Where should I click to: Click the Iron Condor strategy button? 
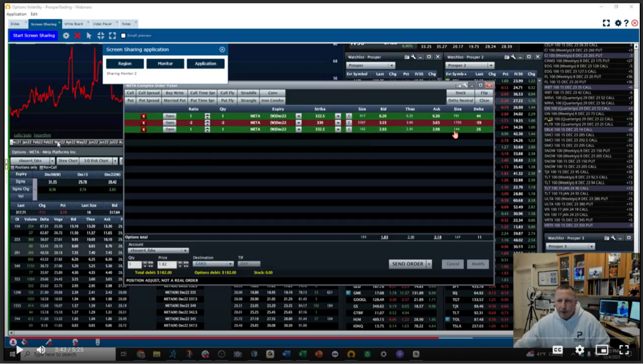273,100
